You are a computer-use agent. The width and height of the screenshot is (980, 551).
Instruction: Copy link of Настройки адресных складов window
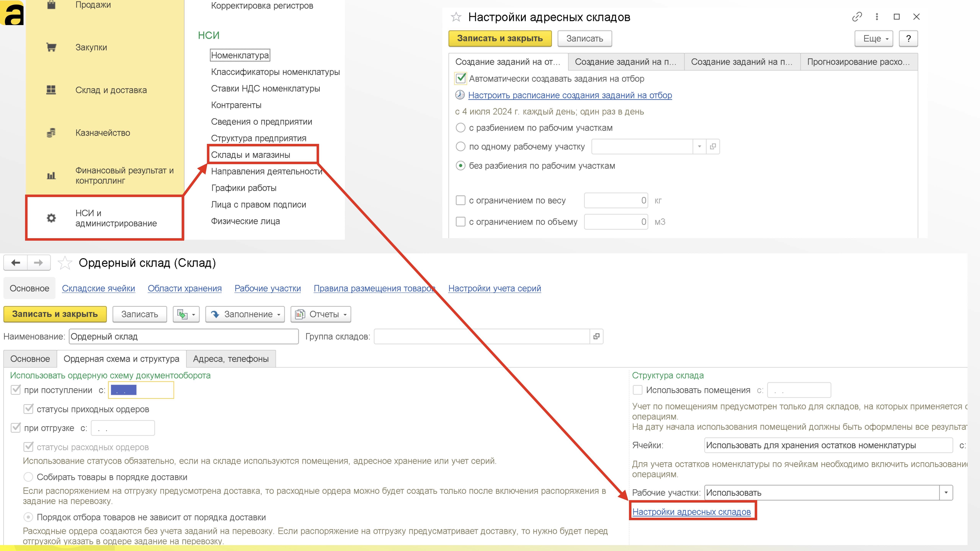pyautogui.click(x=857, y=17)
